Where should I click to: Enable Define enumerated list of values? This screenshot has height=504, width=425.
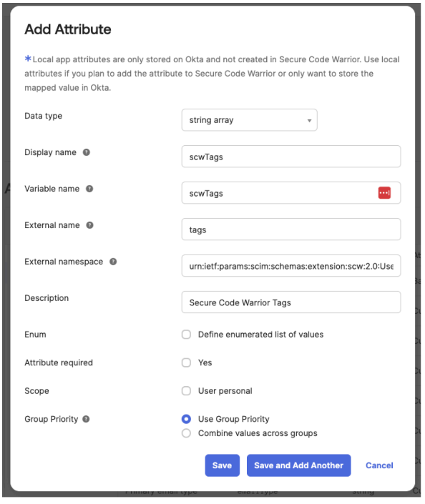[186, 335]
